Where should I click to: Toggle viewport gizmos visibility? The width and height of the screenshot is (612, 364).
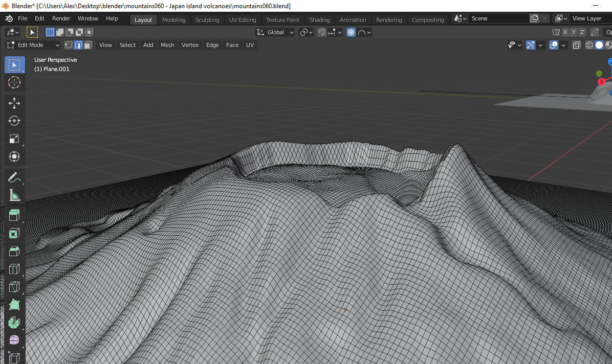[x=531, y=45]
